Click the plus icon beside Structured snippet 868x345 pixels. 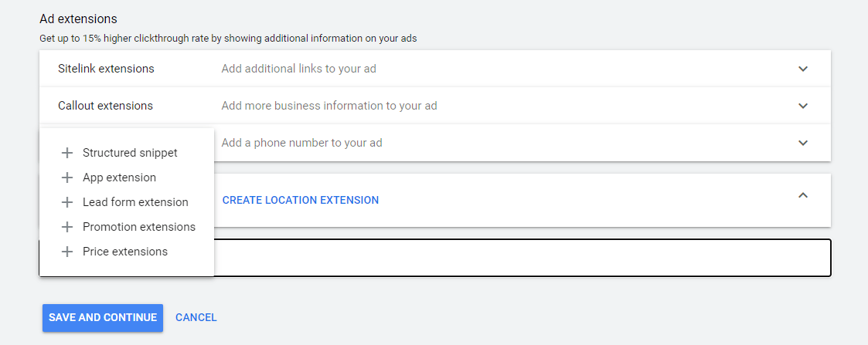[67, 153]
